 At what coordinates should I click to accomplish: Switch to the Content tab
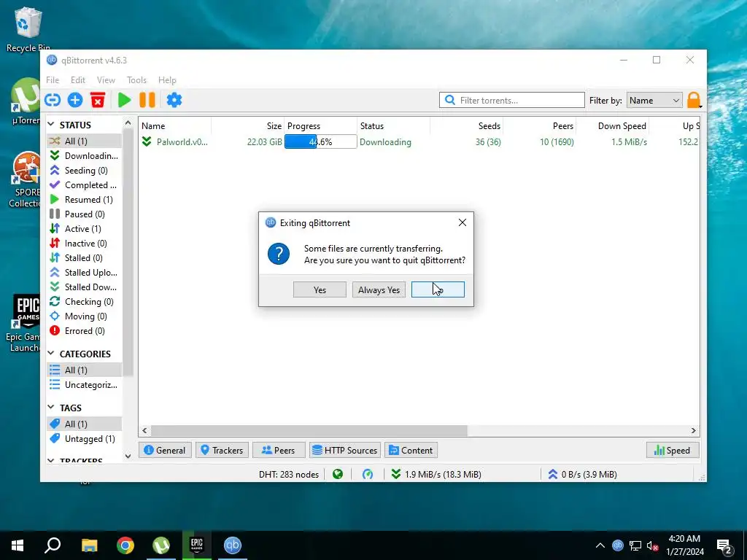click(x=411, y=451)
